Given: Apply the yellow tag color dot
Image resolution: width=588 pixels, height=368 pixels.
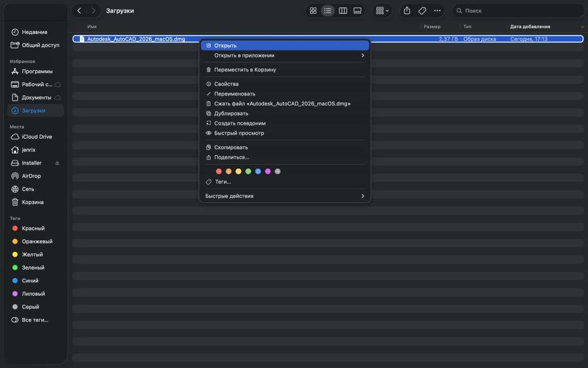Looking at the screenshot, I should [x=238, y=171].
